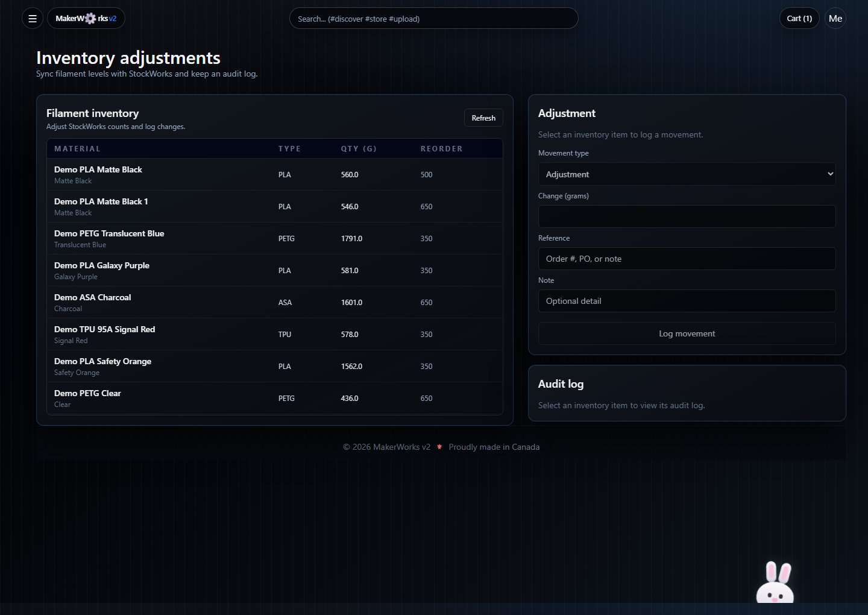Image resolution: width=868 pixels, height=615 pixels.
Task: Click the TYPE column header
Action: tap(289, 149)
